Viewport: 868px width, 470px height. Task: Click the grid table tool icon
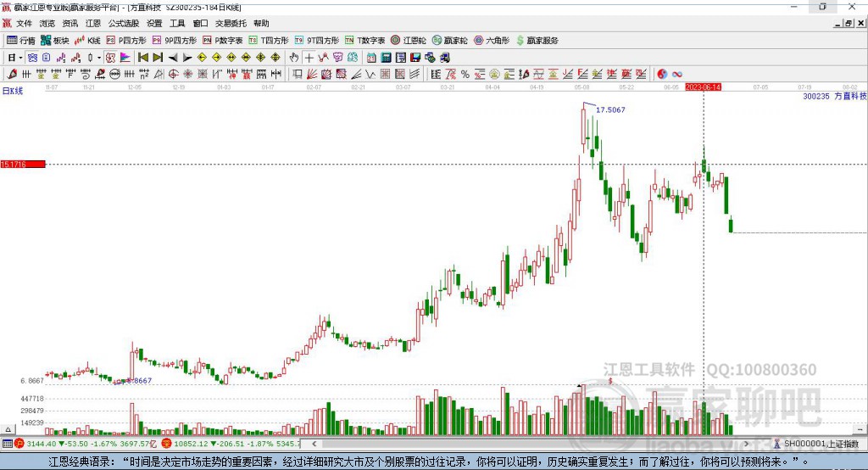(386, 75)
